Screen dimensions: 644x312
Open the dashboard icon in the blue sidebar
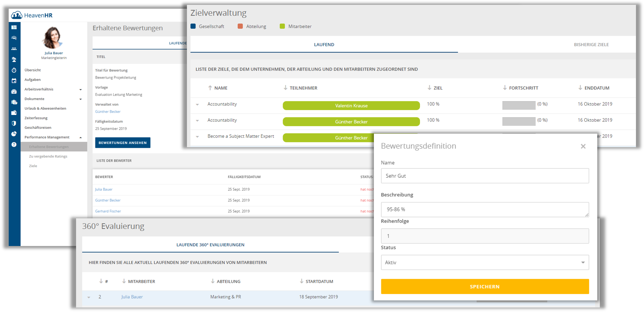click(x=14, y=27)
